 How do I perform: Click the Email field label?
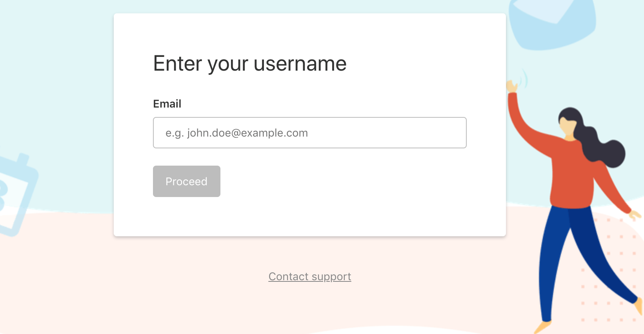(x=167, y=104)
